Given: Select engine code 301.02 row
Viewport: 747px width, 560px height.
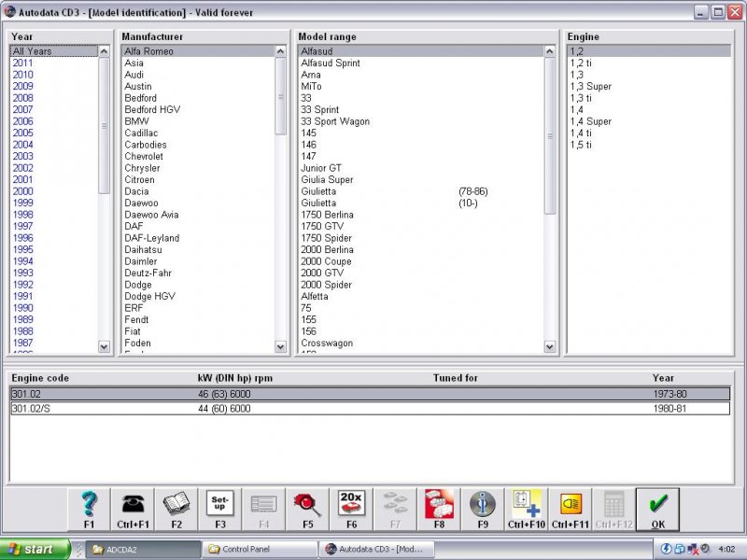Looking at the screenshot, I should click(x=370, y=394).
